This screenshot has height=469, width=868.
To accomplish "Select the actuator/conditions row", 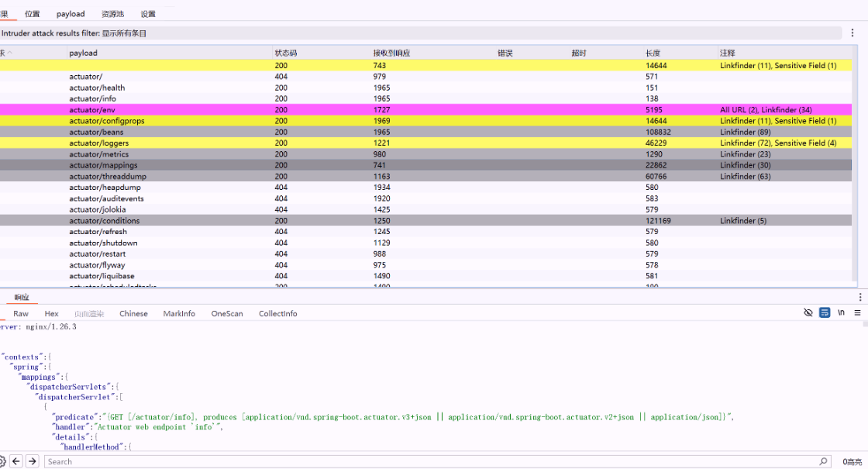I will pyautogui.click(x=425, y=220).
